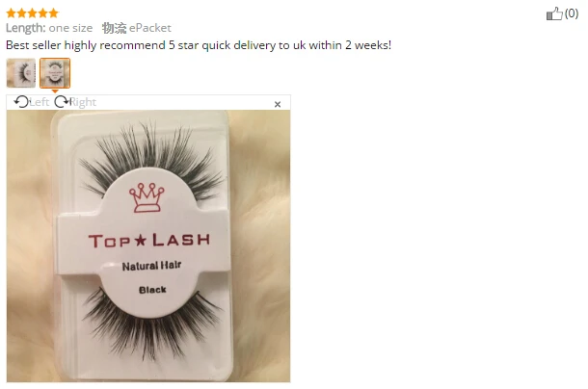Click the third orange rating star
Screen dimensions: 588x389
click(32, 13)
